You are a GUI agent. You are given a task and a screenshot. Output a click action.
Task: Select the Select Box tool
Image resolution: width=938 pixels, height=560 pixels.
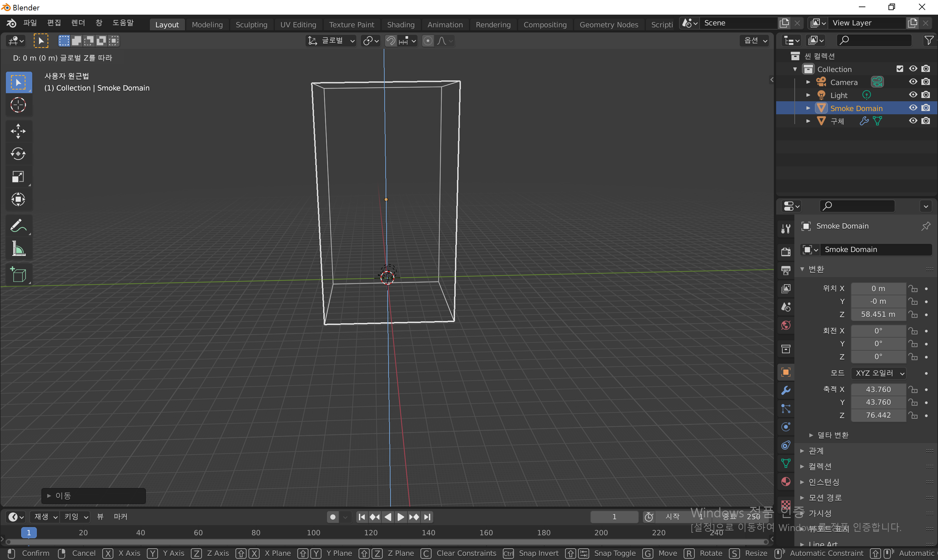19,82
